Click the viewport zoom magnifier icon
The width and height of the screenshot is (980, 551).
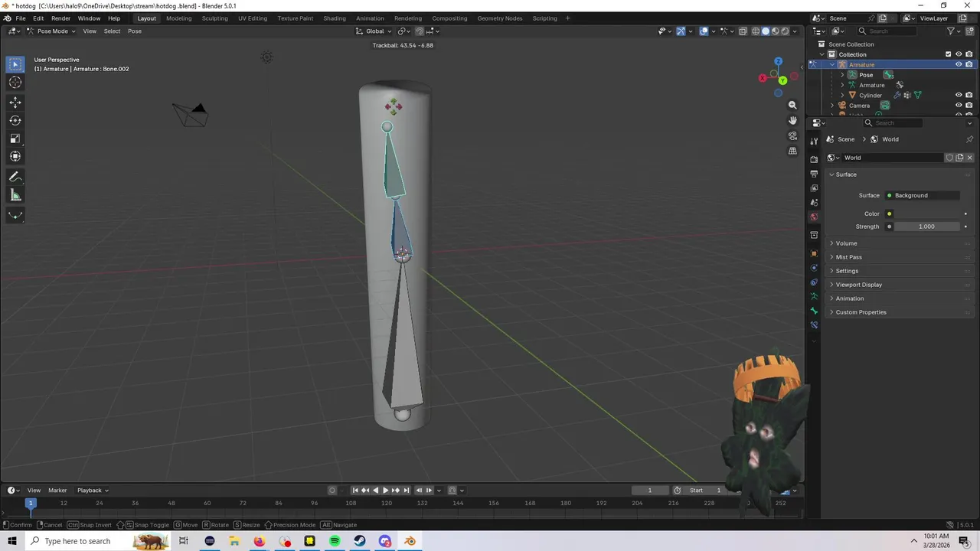pos(792,105)
